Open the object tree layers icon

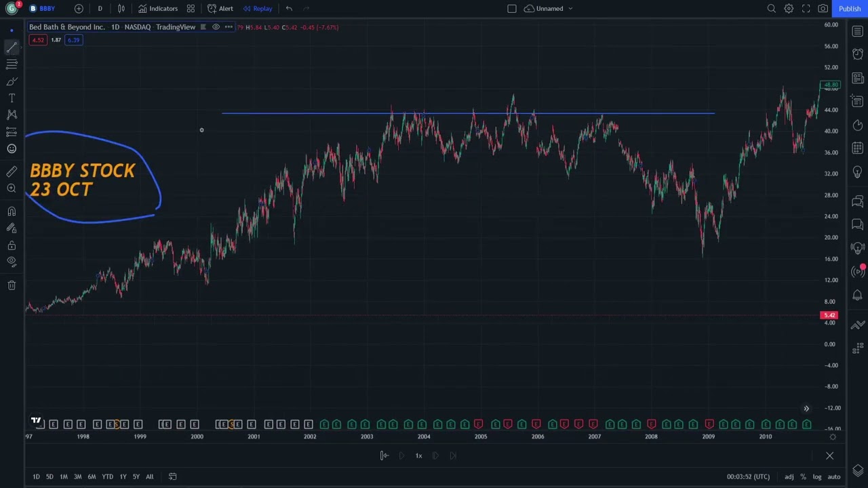point(858,470)
